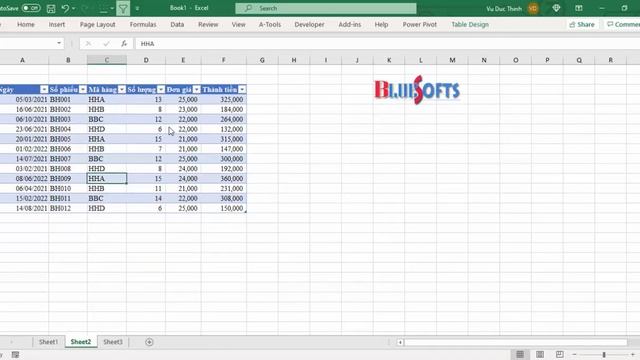This screenshot has width=640, height=360.
Task: Open the Thành tiền column filter dropdown
Action: (242, 89)
